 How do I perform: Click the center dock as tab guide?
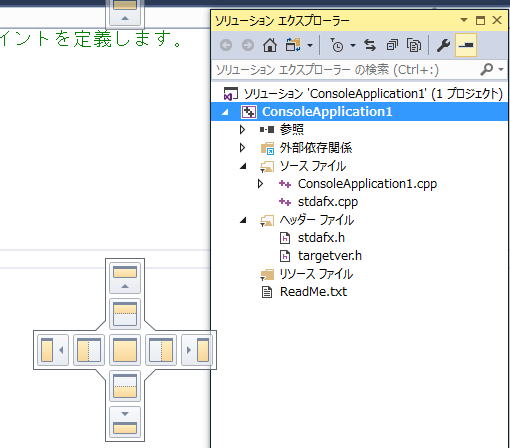(x=125, y=350)
